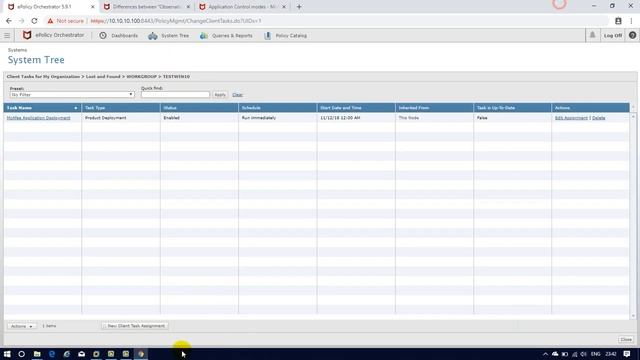This screenshot has width=640, height=360.
Task: Open File Explorer from taskbar
Action: pyautogui.click(x=37, y=354)
